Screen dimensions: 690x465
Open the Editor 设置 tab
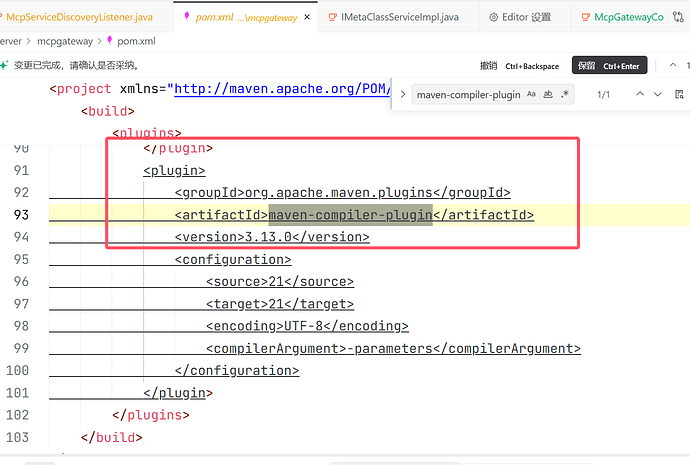pyautogui.click(x=521, y=17)
